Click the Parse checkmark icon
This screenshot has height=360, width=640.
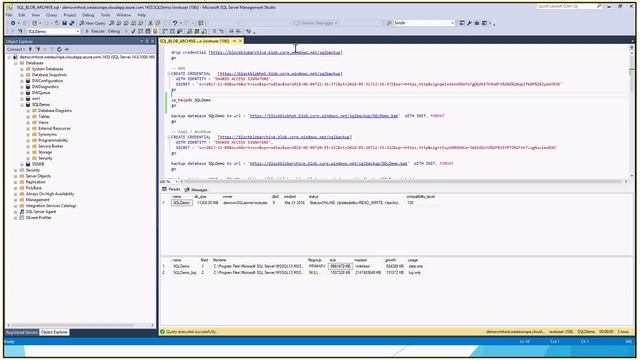[133, 31]
